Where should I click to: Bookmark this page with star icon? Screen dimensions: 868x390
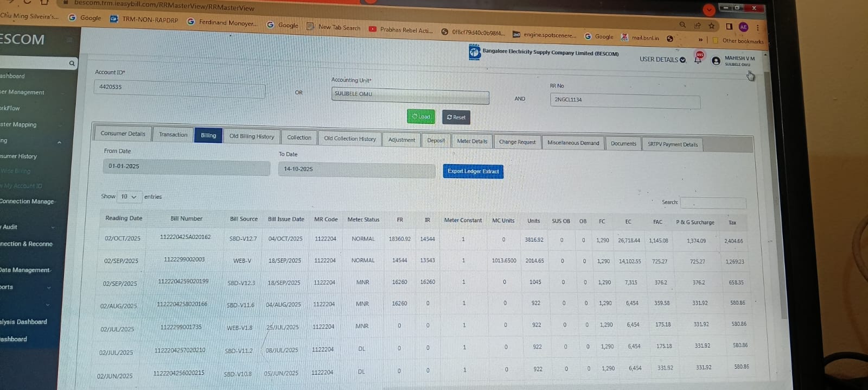point(712,26)
